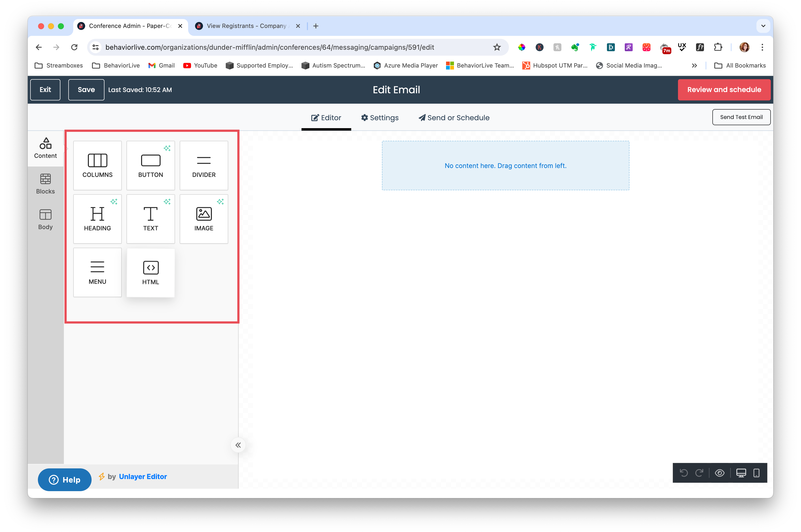Switch to desktop preview mode
The height and width of the screenshot is (532, 801).
pyautogui.click(x=741, y=473)
